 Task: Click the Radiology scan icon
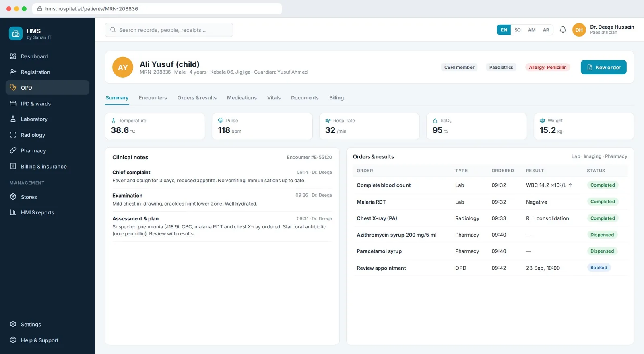(13, 135)
